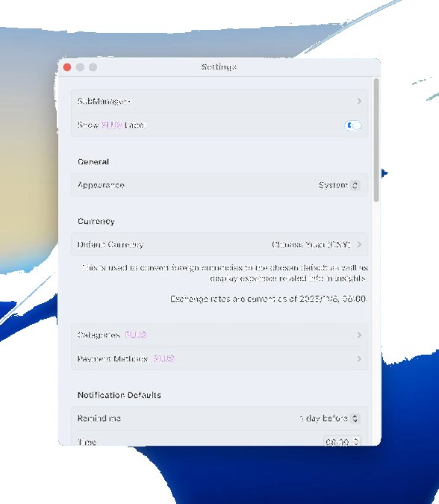Open the Default Currency setting
Viewport: 439px width, 504px height.
coord(219,245)
